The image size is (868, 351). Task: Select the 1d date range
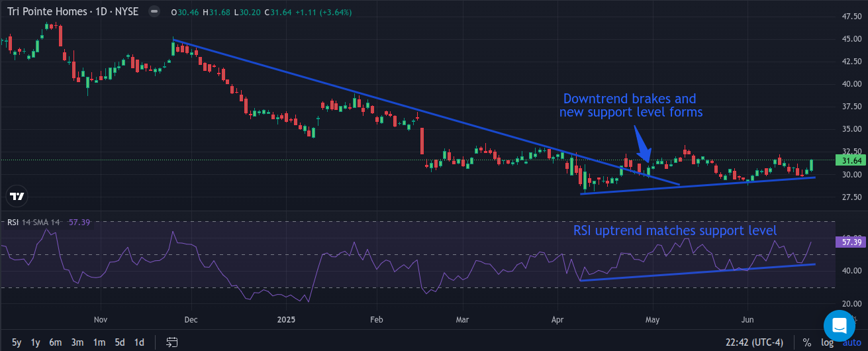[x=139, y=342]
